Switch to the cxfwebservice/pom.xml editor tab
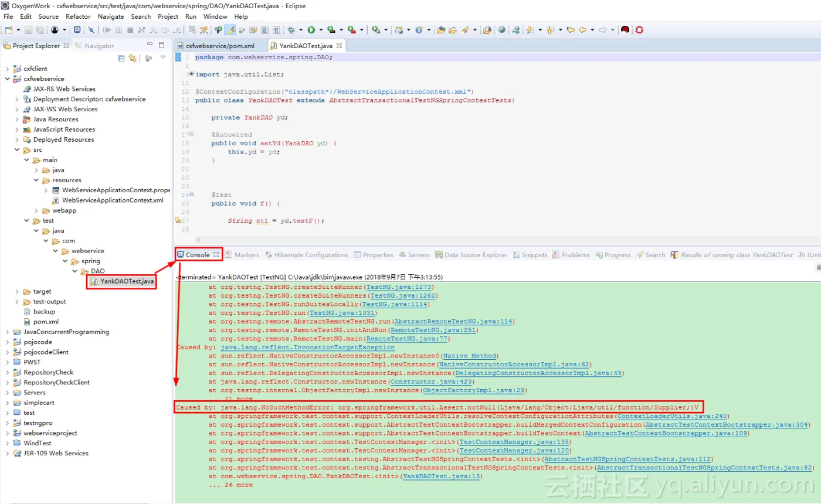Image resolution: width=821 pixels, height=504 pixels. point(220,45)
